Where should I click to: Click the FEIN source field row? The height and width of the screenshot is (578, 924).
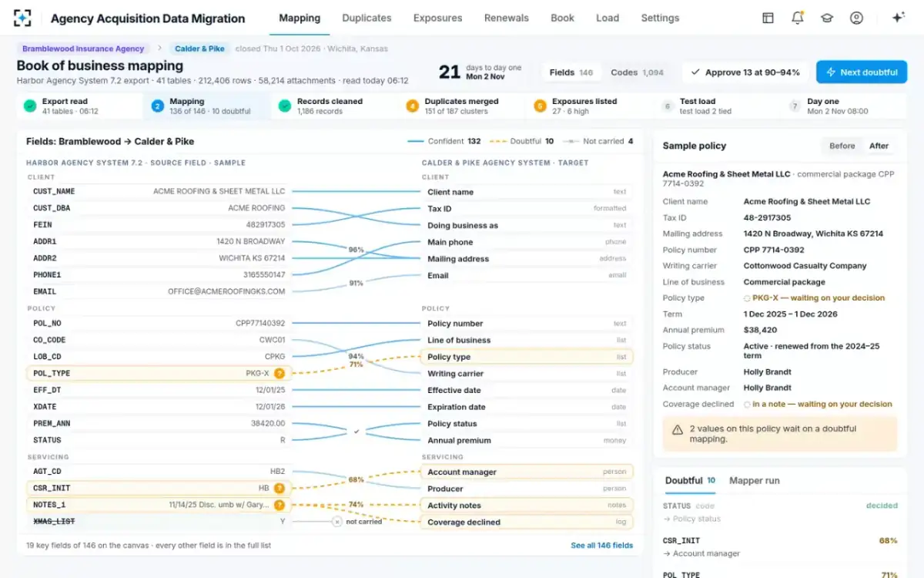coord(159,224)
